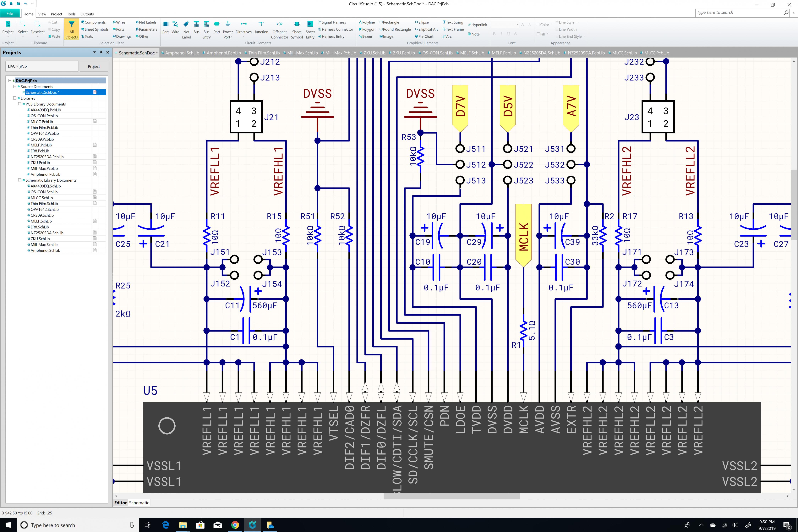Image resolution: width=798 pixels, height=532 pixels.
Task: Toggle Sheet Symbols selection filter
Action: [x=95, y=30]
